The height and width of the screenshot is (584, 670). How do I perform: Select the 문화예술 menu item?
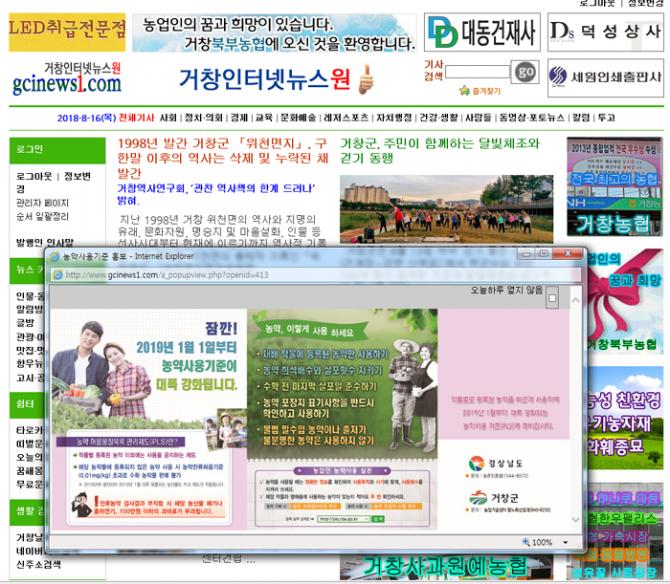click(x=298, y=117)
